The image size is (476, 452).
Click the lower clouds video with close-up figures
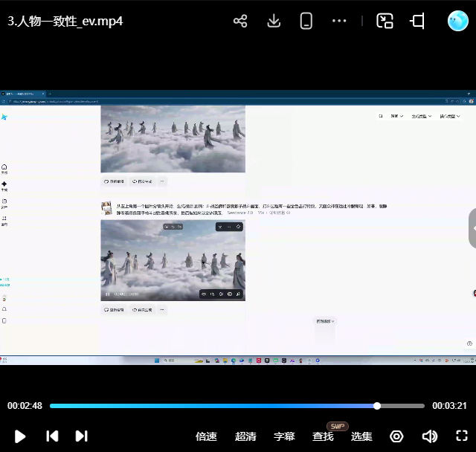(x=173, y=260)
